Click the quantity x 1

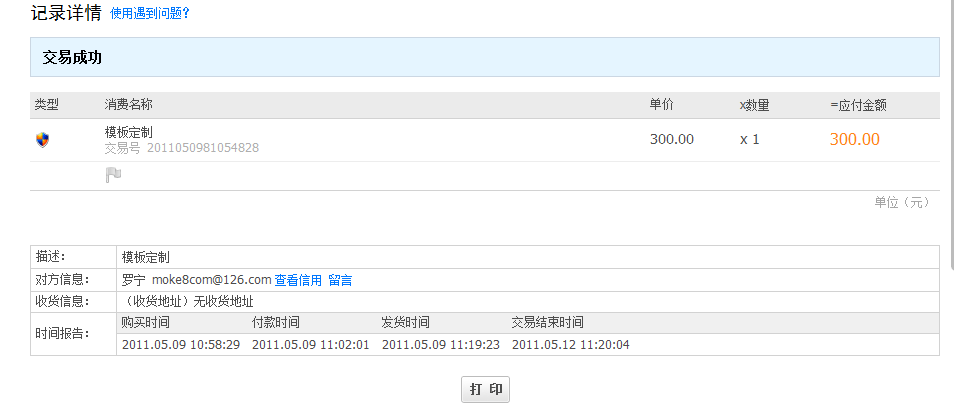(x=750, y=139)
